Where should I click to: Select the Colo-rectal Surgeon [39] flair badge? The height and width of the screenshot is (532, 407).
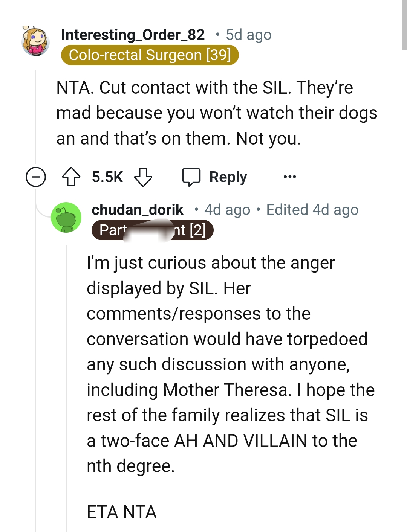(150, 55)
